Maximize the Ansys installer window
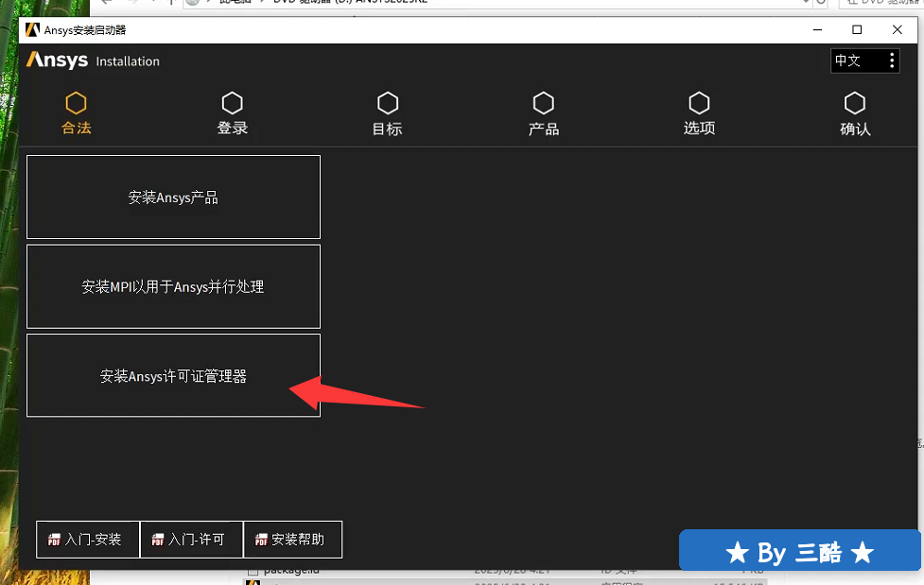Viewport: 924px width, 585px height. click(x=857, y=29)
